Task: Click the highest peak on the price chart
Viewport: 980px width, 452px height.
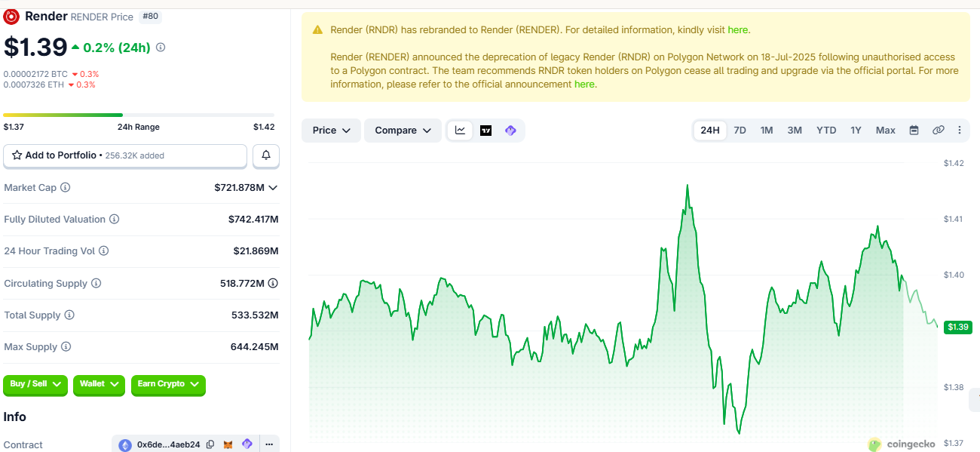Action: 688,185
